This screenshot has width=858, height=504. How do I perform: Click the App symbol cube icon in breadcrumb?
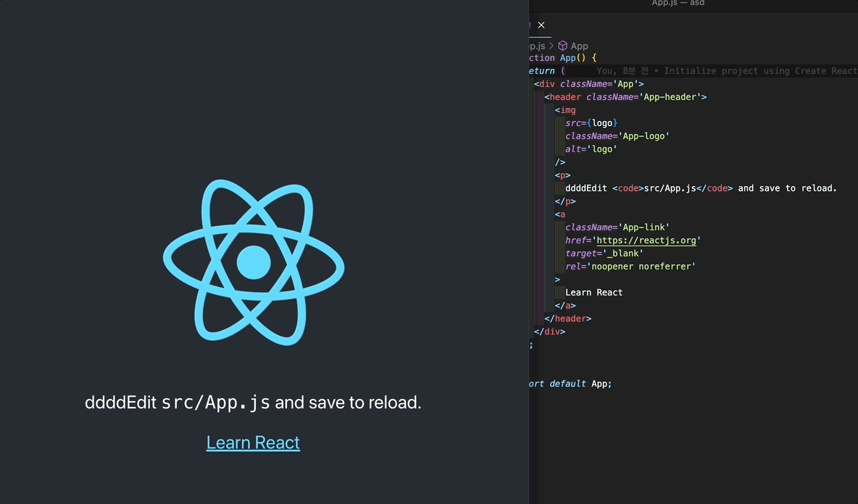point(562,46)
